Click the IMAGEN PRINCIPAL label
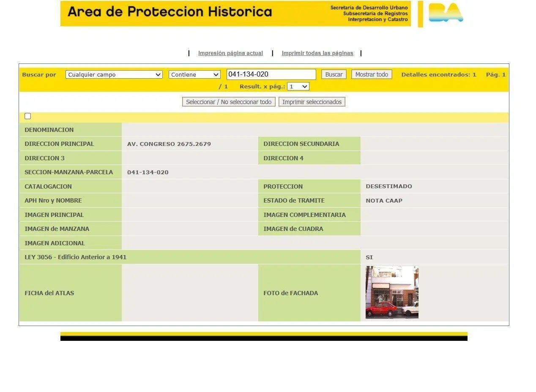Image resolution: width=536 pixels, height=392 pixels. coord(54,215)
